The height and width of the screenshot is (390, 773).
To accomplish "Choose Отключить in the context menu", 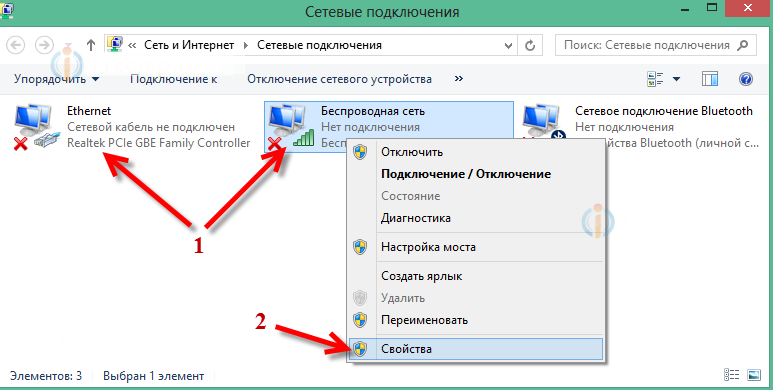I will (x=475, y=152).
